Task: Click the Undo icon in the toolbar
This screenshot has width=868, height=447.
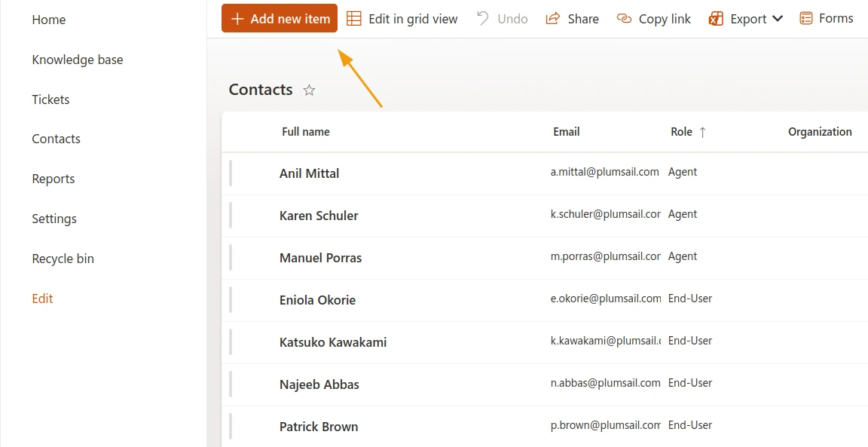Action: point(481,18)
